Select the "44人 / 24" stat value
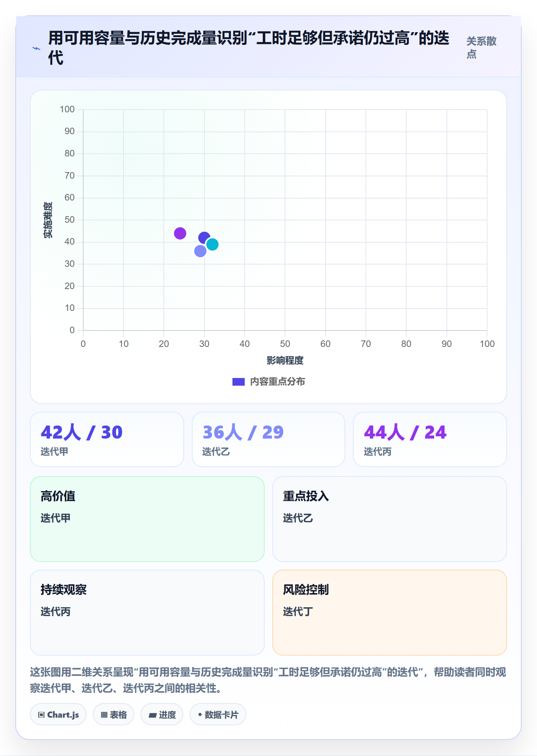 [x=405, y=432]
